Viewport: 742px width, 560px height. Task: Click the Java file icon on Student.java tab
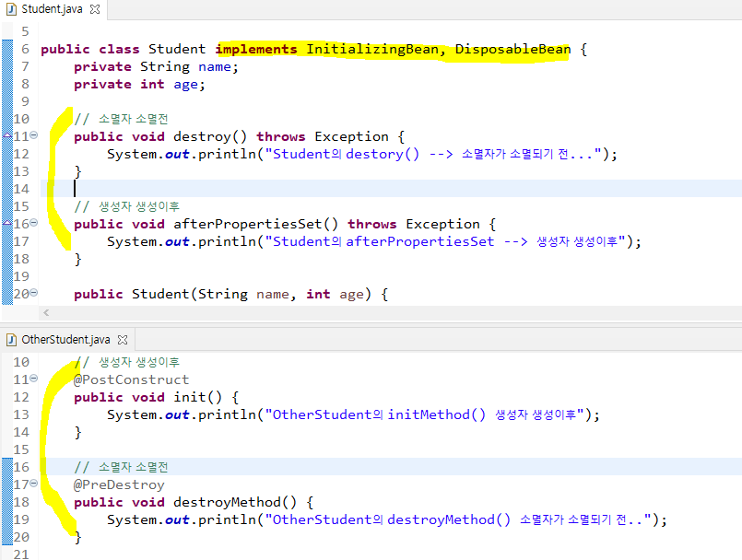11,9
